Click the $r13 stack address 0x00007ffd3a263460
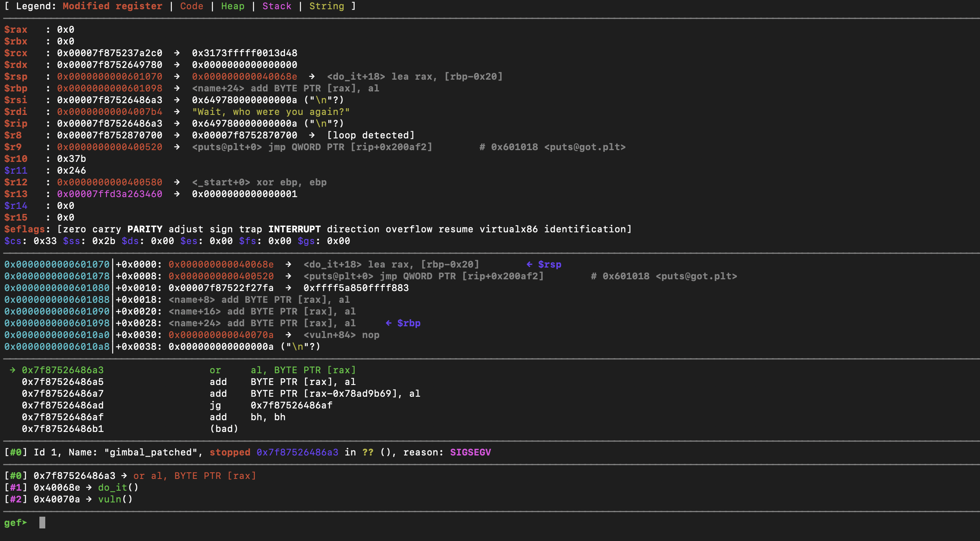Screen dimensions: 980x541 tap(110, 194)
